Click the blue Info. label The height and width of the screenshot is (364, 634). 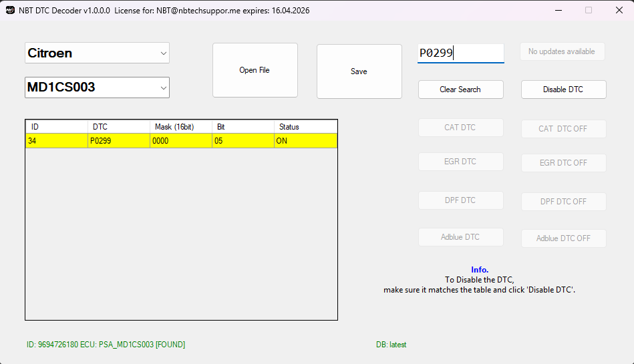click(480, 270)
